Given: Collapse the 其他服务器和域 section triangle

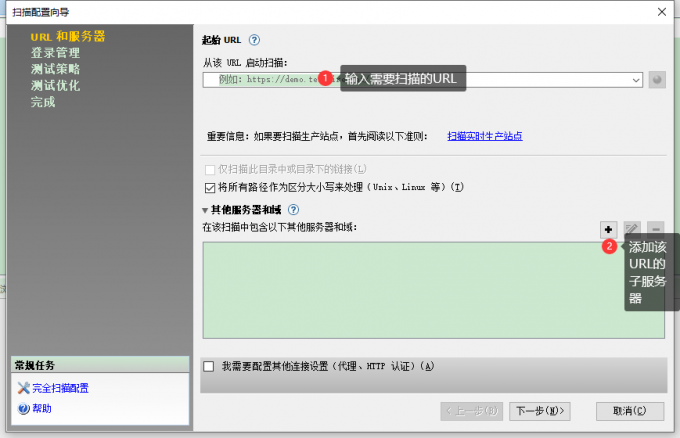Looking at the screenshot, I should click(205, 210).
